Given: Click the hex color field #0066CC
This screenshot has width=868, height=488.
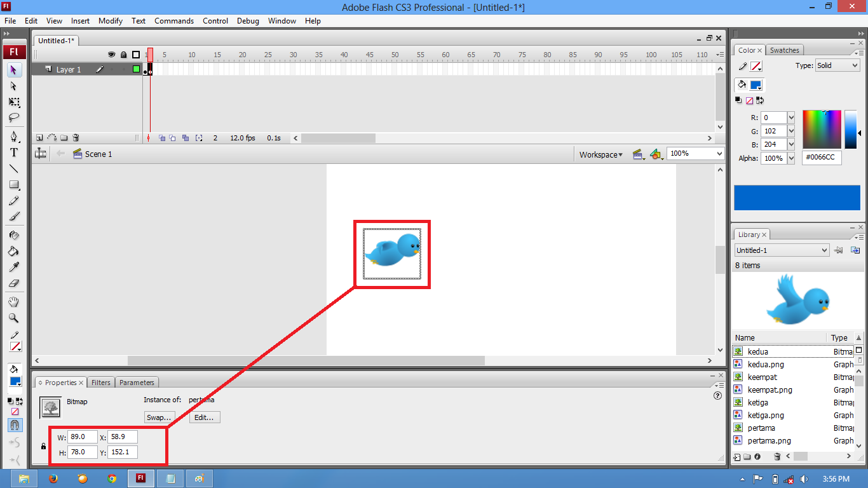Looking at the screenshot, I should click(822, 158).
